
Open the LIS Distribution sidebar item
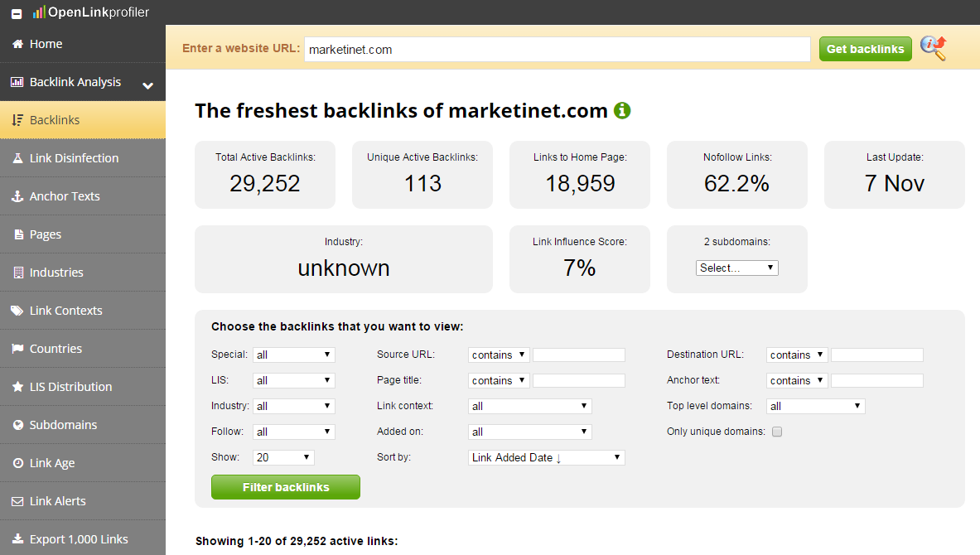83,387
